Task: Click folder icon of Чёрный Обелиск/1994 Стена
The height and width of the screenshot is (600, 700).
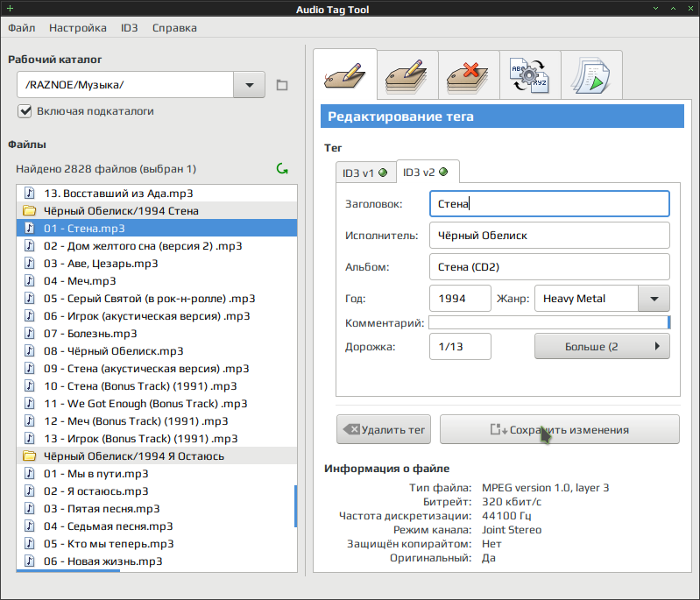Action: coord(30,211)
